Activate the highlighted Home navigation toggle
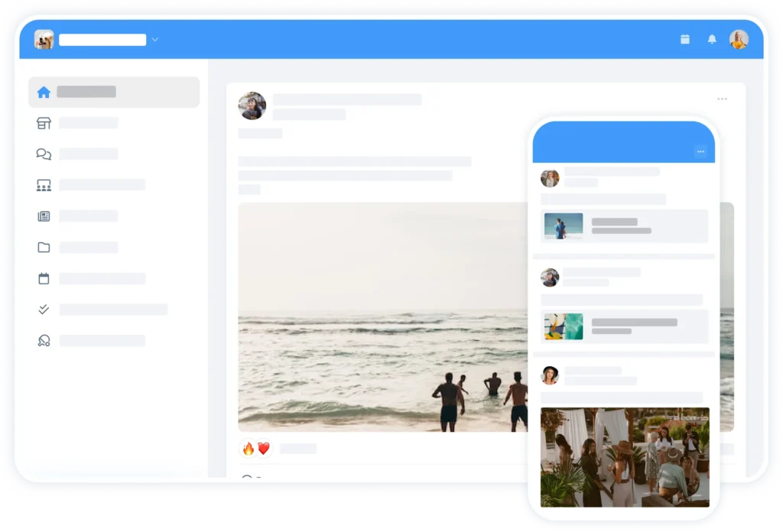The height and width of the screenshot is (532, 783). pyautogui.click(x=113, y=91)
